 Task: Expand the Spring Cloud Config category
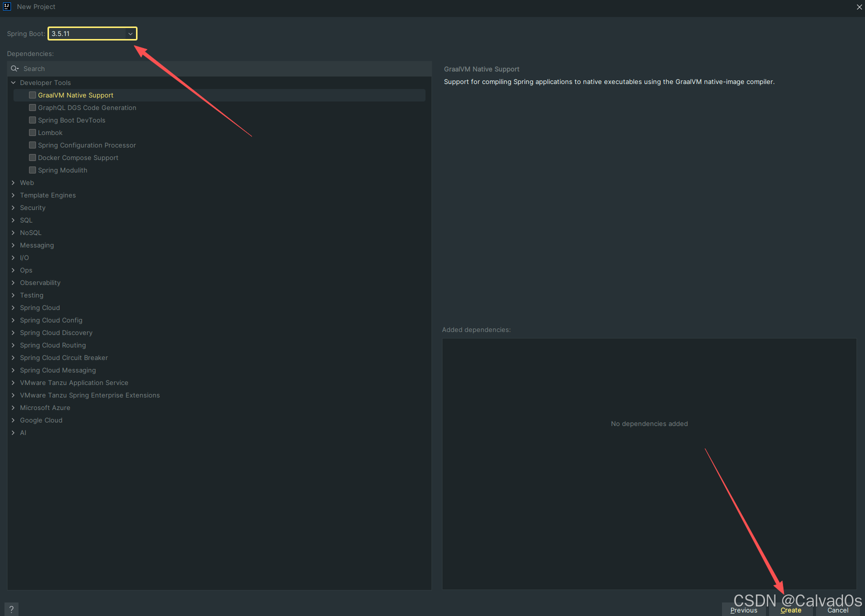pyautogui.click(x=13, y=320)
